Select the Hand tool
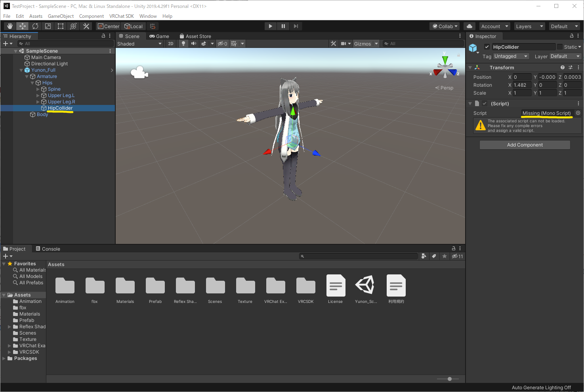The image size is (584, 392). [10, 26]
